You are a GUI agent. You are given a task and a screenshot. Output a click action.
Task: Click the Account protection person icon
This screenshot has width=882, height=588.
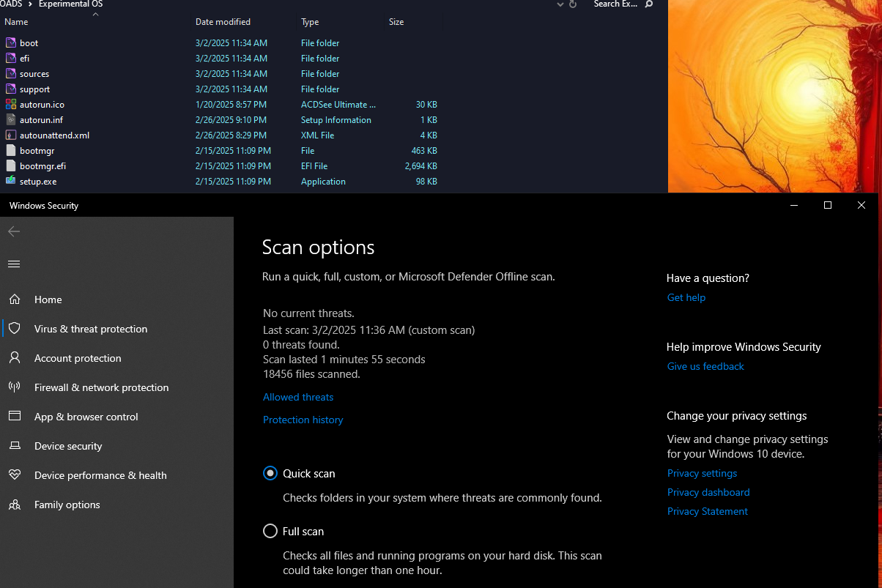point(14,358)
